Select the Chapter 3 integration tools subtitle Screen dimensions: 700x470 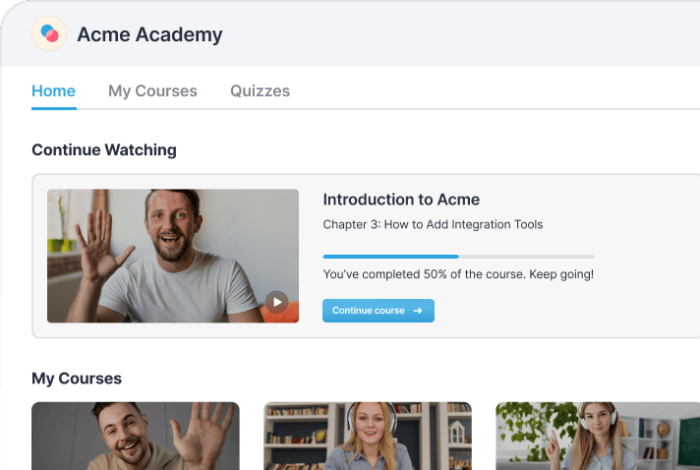(x=432, y=224)
